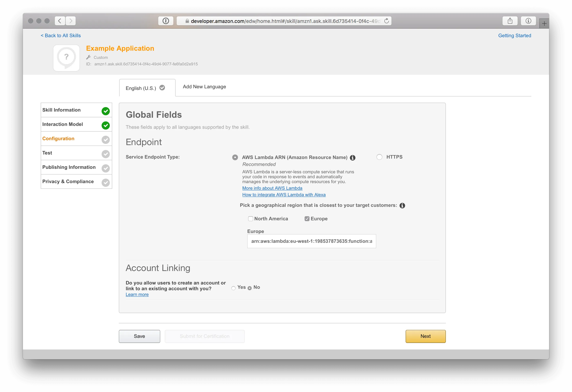Click the wrench icon beside Custom label
Screen dimensions: 572x392
click(89, 57)
